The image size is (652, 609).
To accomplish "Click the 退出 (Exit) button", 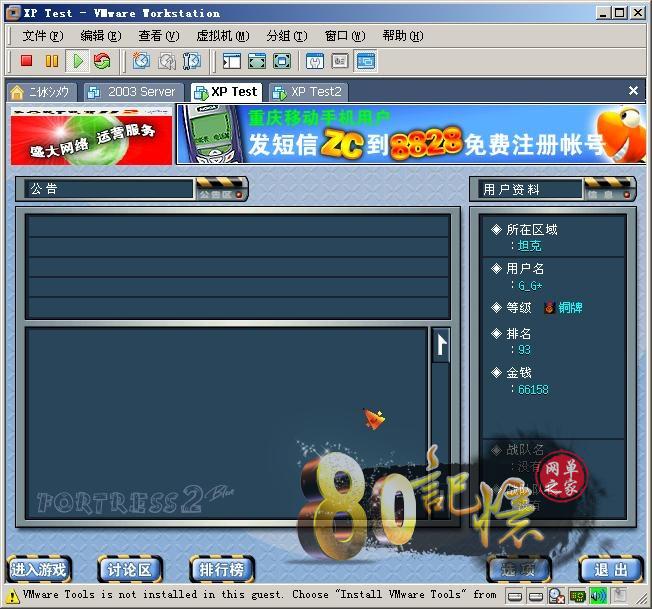I will (x=610, y=570).
